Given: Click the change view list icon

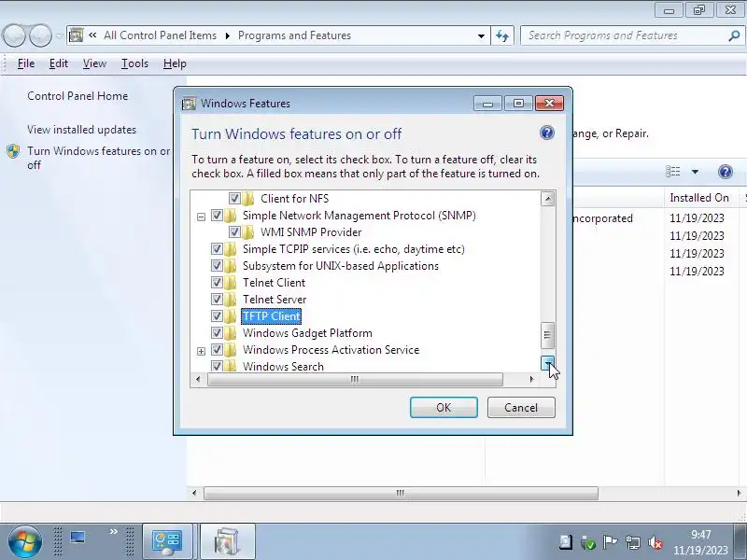Looking at the screenshot, I should point(672,172).
